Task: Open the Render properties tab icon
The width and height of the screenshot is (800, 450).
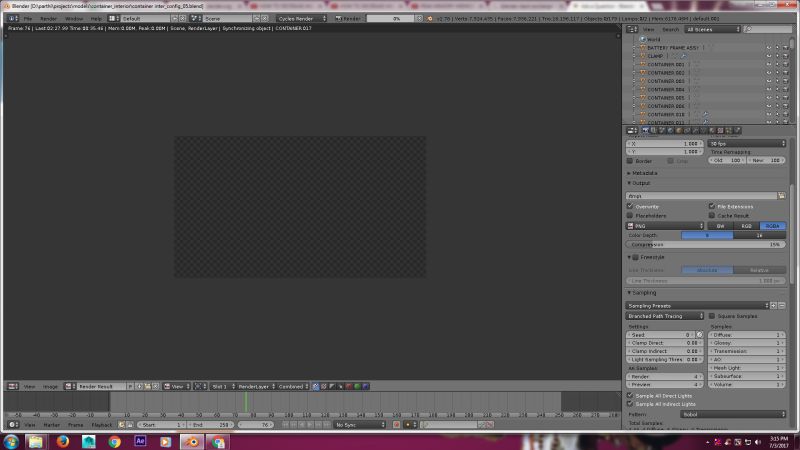Action: tap(645, 131)
